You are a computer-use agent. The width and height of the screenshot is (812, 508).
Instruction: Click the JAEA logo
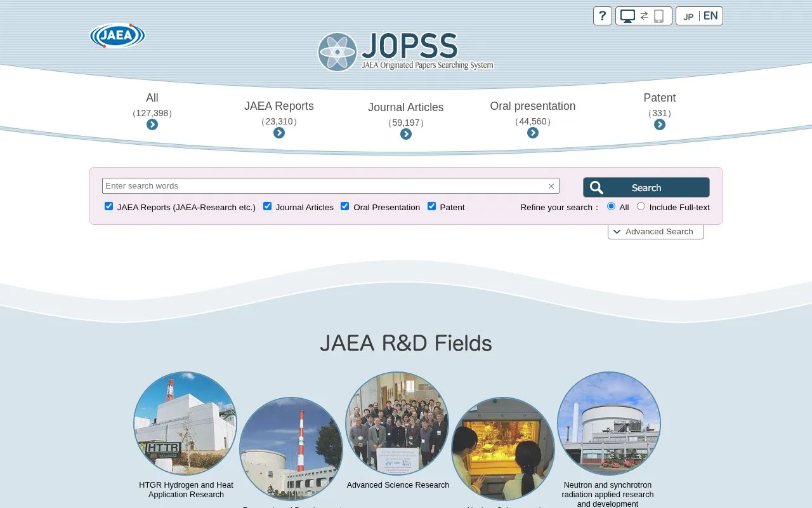[x=117, y=36]
